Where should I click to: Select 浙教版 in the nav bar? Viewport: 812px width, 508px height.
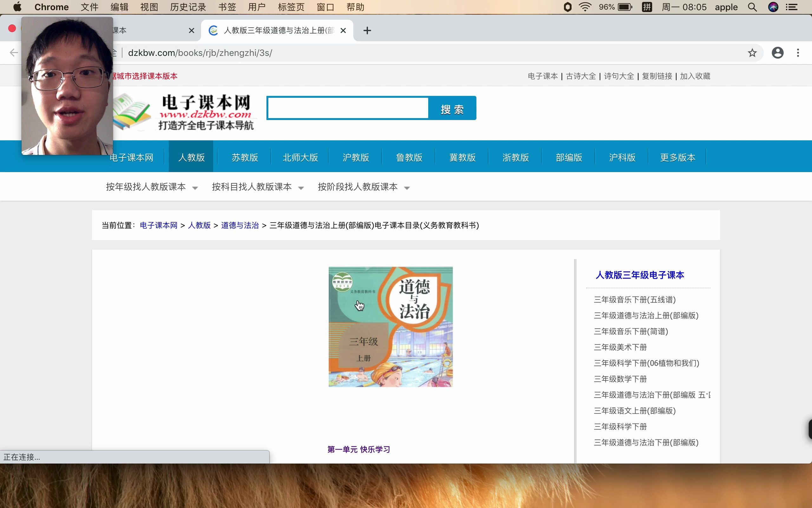[516, 157]
